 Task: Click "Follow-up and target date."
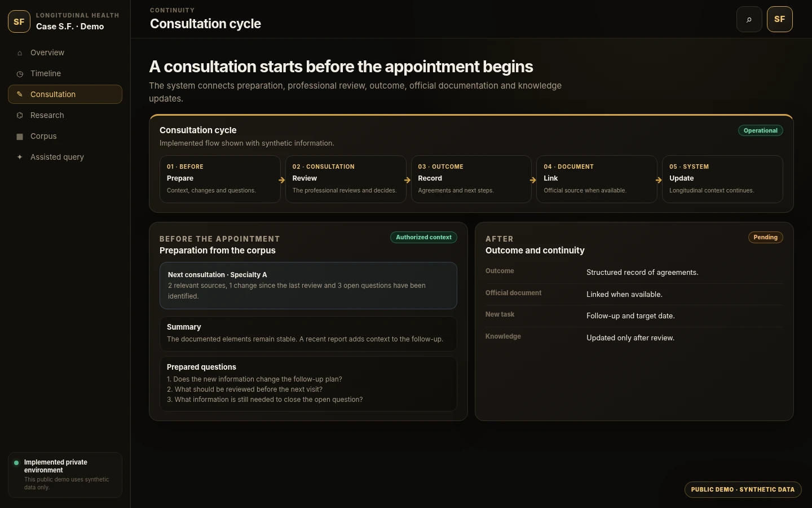click(630, 316)
